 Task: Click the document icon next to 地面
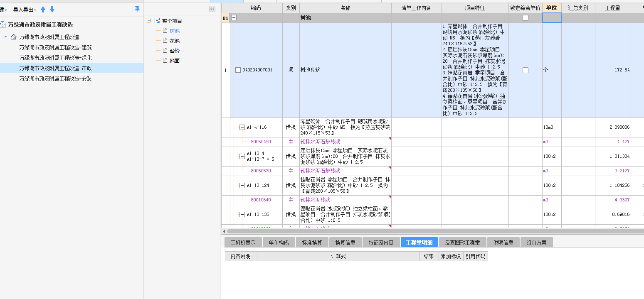(x=165, y=61)
